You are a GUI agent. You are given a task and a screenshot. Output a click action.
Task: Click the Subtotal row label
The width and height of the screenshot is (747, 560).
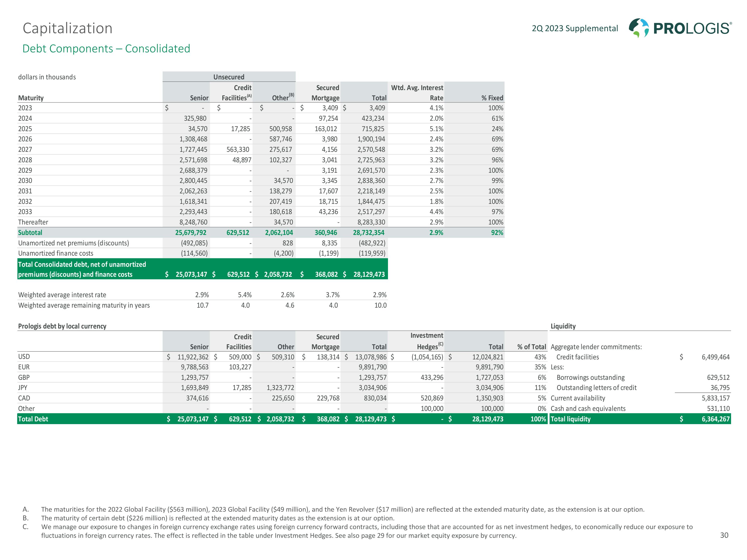[30, 232]
